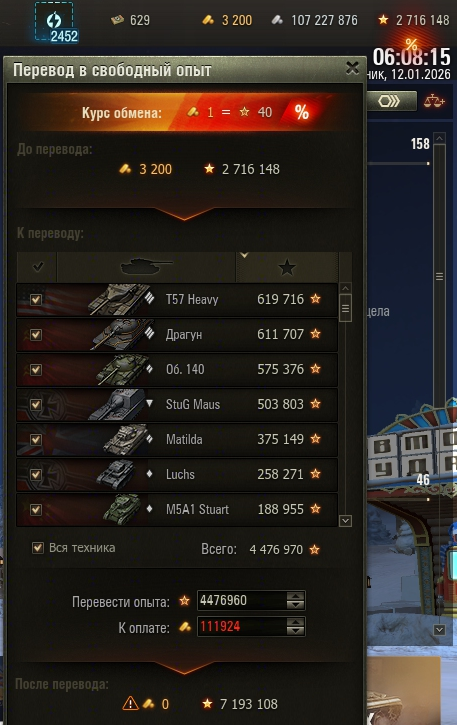Screen dimensions: 457x725
Task: Click the free experience star beside 2 716 148
Action: tap(383, 20)
